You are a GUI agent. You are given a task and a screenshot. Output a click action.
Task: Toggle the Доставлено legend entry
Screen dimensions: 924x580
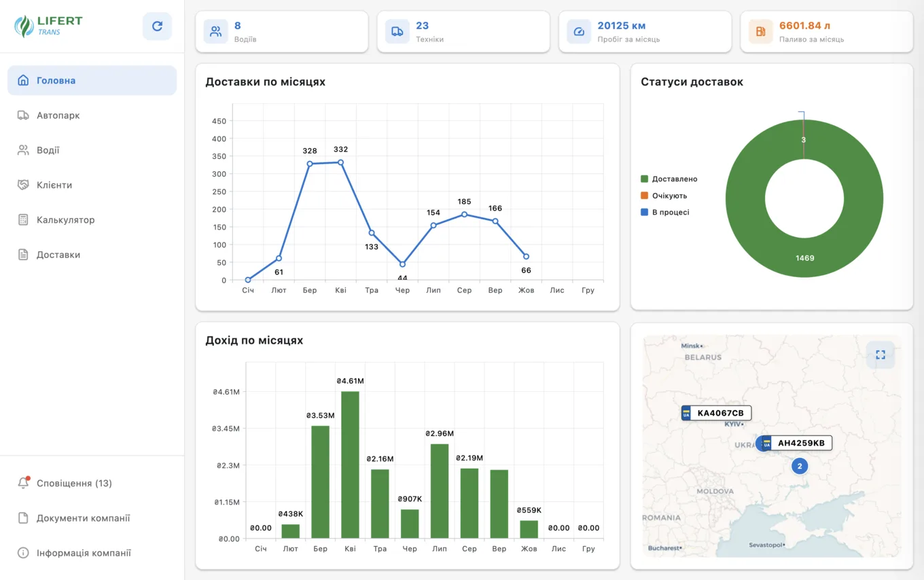[x=669, y=179]
